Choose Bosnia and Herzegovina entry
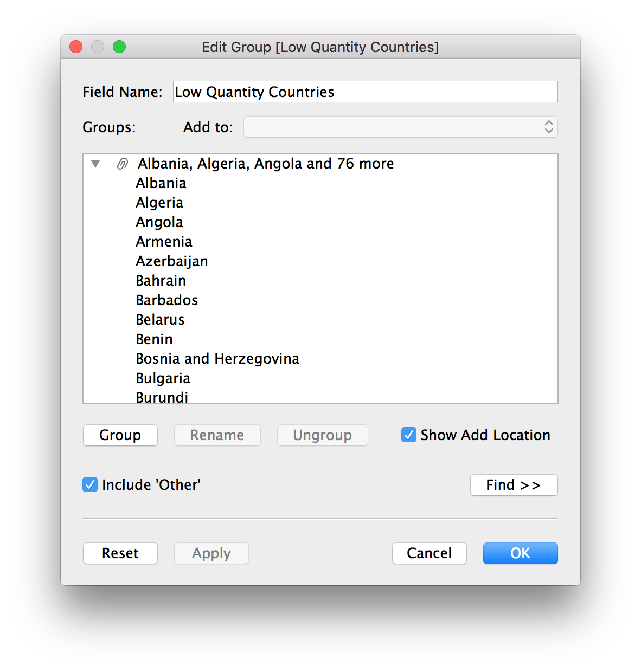 pos(217,359)
